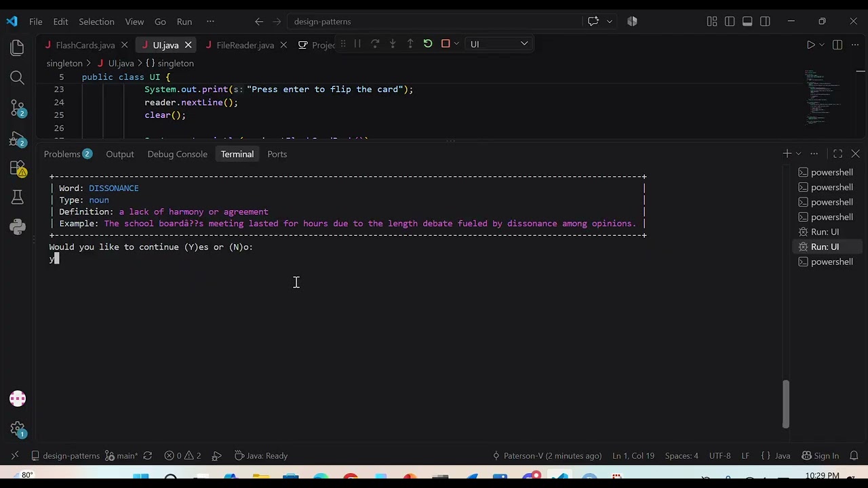Open editor More Actions menu
The width and height of the screenshot is (868, 488).
click(x=855, y=45)
